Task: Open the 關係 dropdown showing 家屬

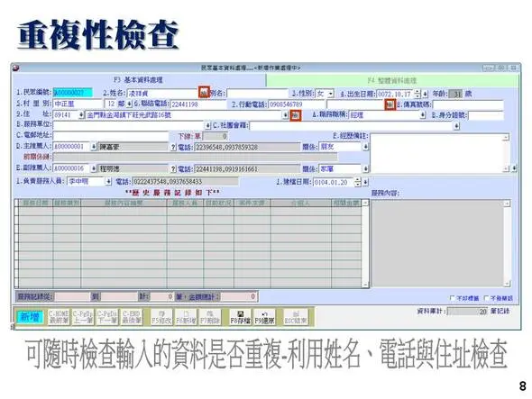Action: click(x=365, y=168)
